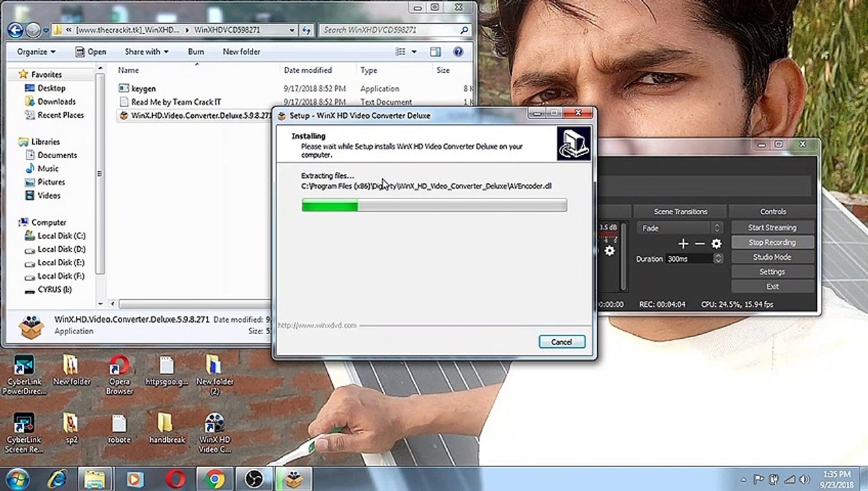Click the installation progress bar
This screenshot has height=491, width=868.
pos(434,205)
